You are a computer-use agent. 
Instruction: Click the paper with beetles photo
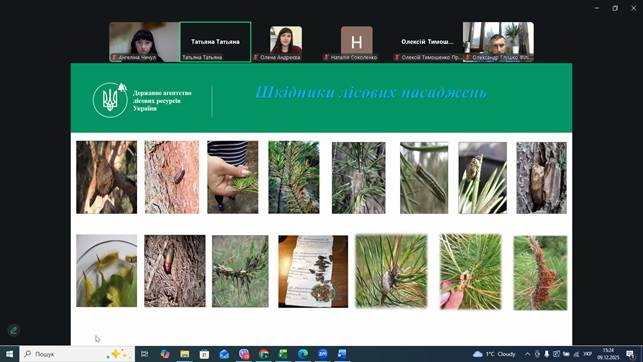[x=313, y=271]
